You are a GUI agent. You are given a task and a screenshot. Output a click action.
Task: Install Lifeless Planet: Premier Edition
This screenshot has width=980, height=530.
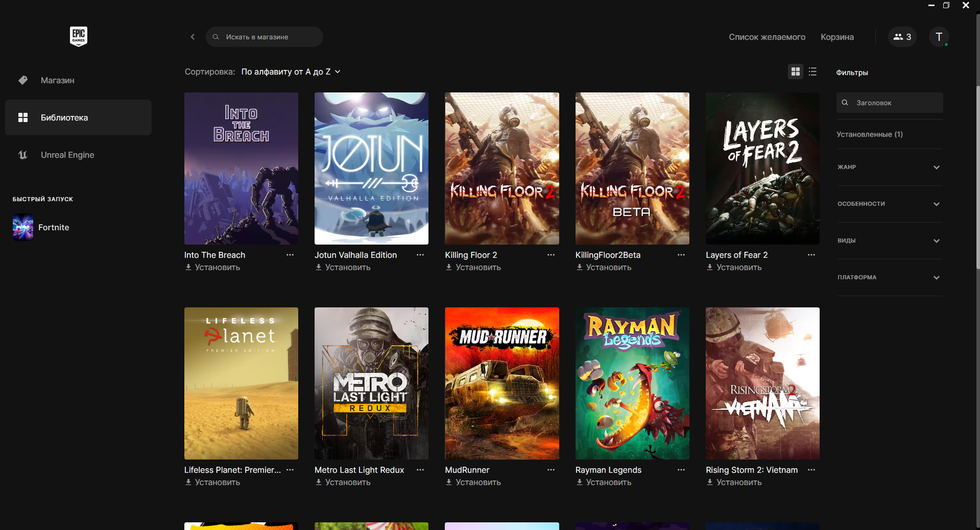coord(212,482)
